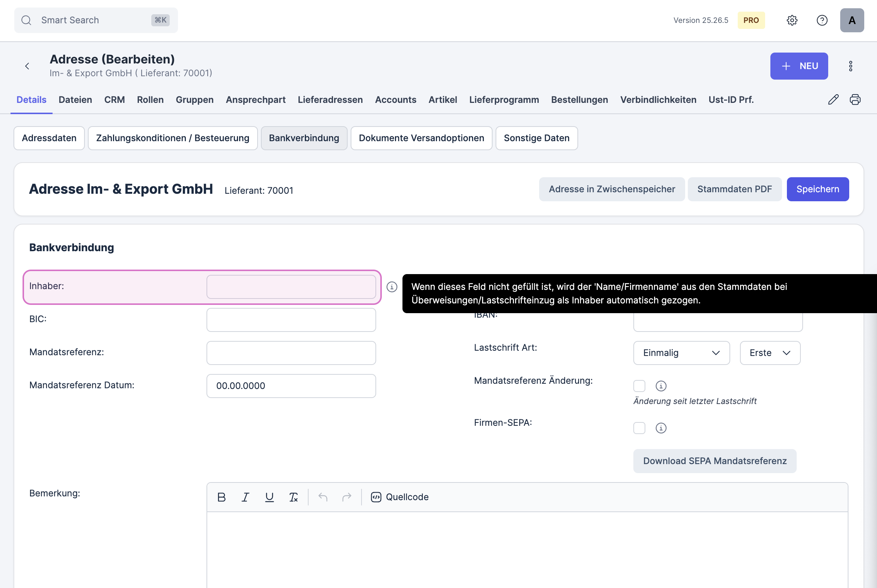This screenshot has width=877, height=588.
Task: Toggle italic formatting in Bemerkung editor
Action: (x=245, y=497)
